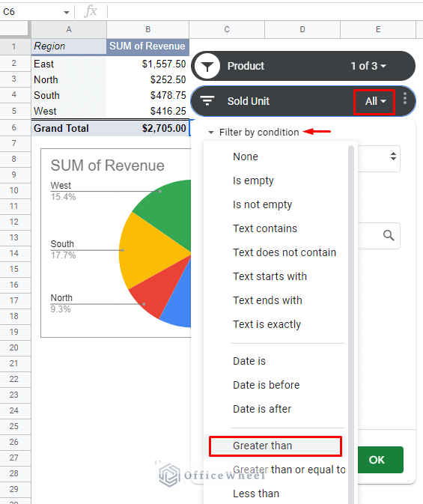Click the 'East' cell
This screenshot has width=423, height=504.
coord(69,64)
